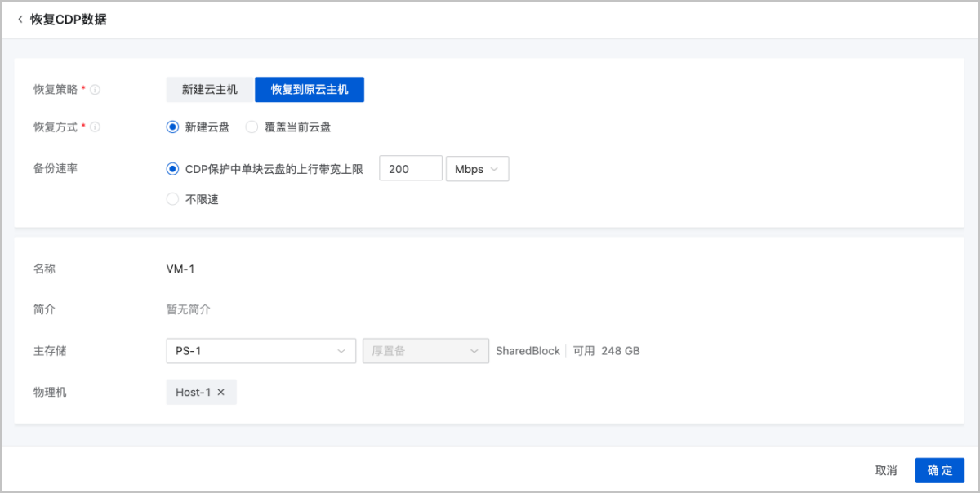Viewport: 980px width, 493px height.
Task: Select the 新建云主机 strategy tab
Action: [210, 90]
